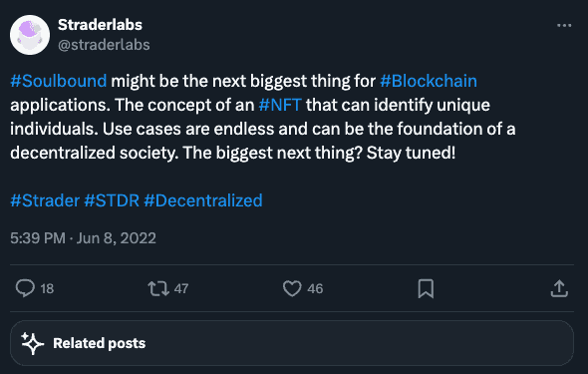
Task: Open the Straderlabs display name
Action: (100, 25)
